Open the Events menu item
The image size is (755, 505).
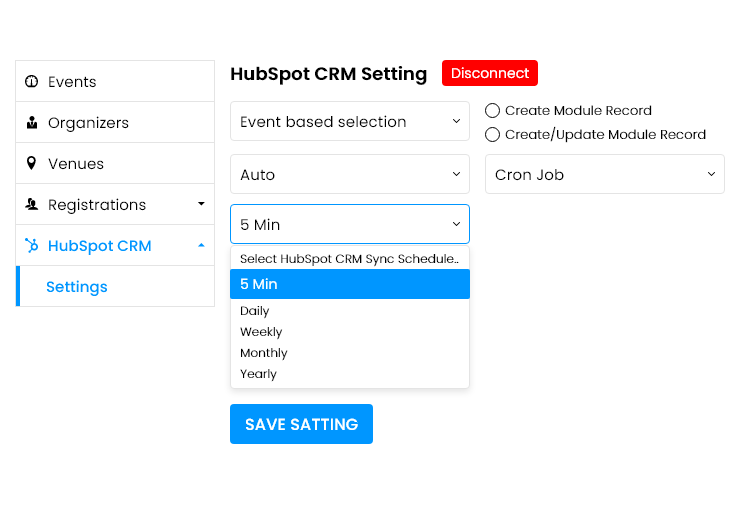tap(115, 81)
